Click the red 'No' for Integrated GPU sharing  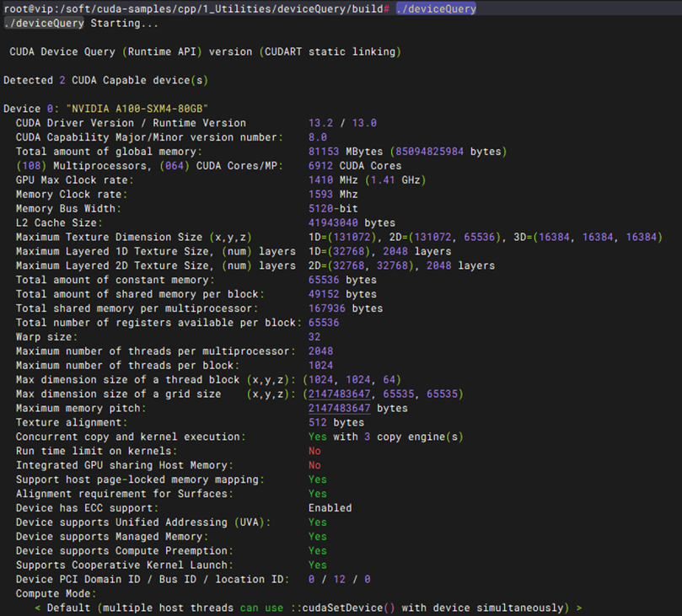pos(314,466)
